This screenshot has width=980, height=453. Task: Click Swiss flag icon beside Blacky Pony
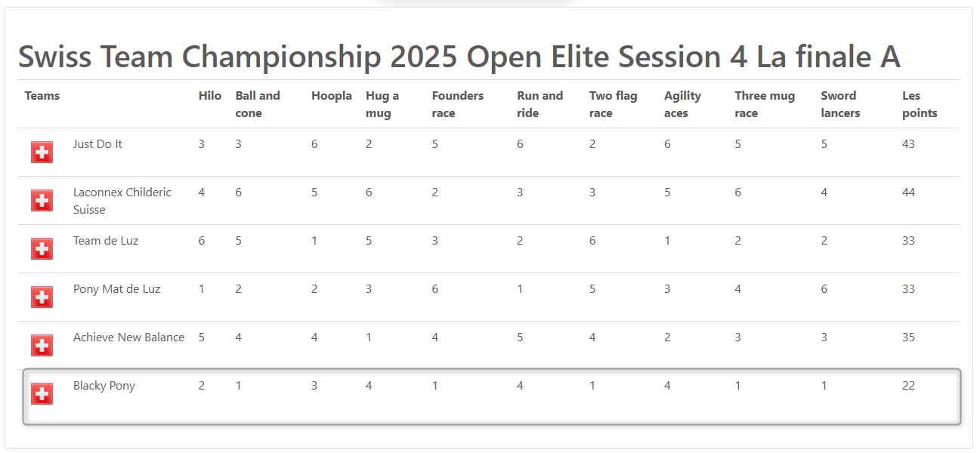tap(42, 393)
